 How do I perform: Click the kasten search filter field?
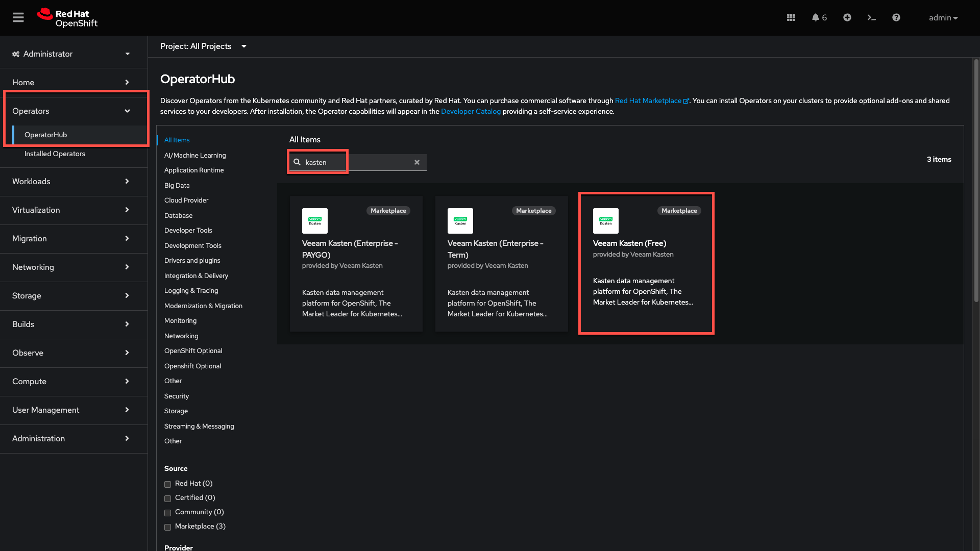point(357,162)
